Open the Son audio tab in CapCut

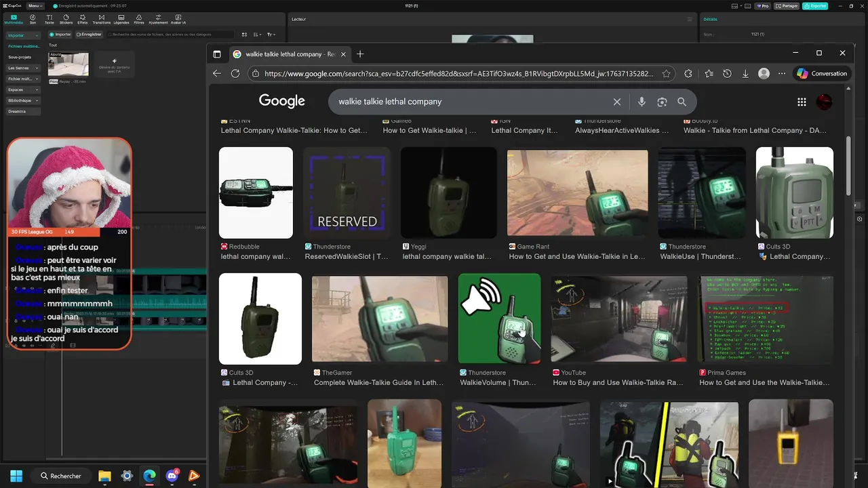[x=33, y=19]
